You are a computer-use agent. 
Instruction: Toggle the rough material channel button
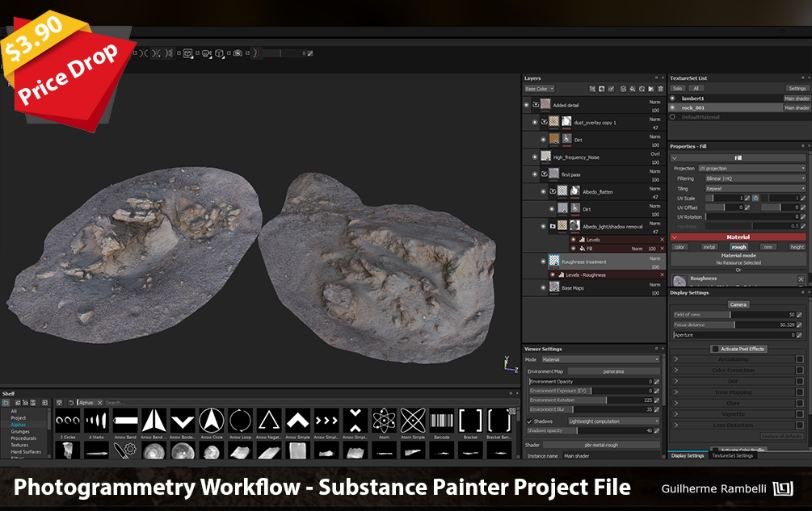[x=738, y=247]
